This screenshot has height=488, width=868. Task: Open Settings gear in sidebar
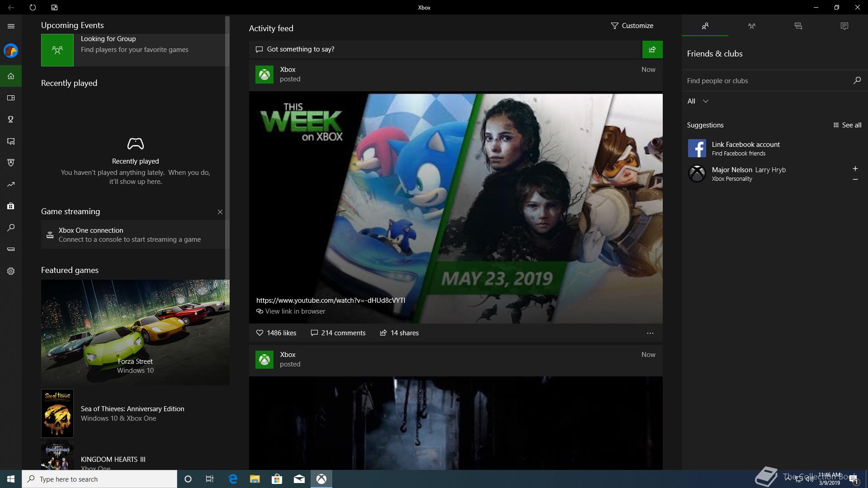point(11,271)
